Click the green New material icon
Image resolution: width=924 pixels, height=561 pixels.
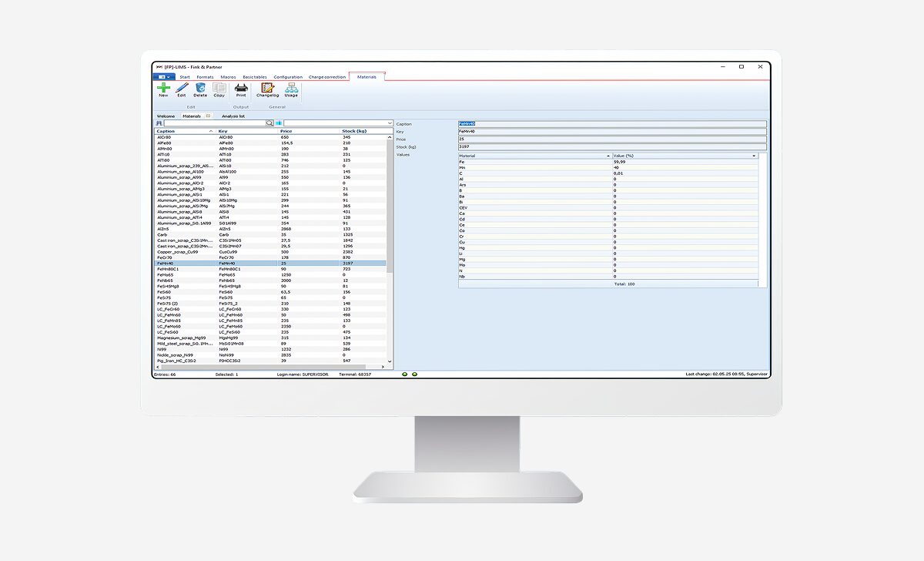pos(163,89)
